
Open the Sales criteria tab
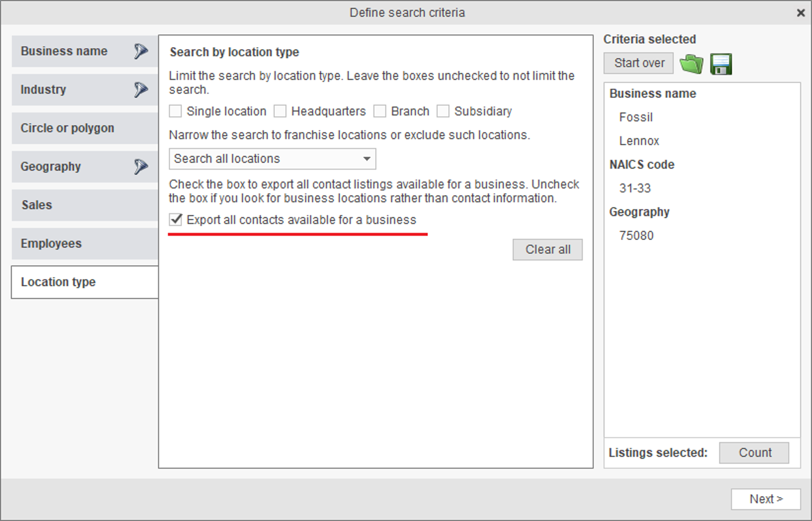[x=85, y=205]
